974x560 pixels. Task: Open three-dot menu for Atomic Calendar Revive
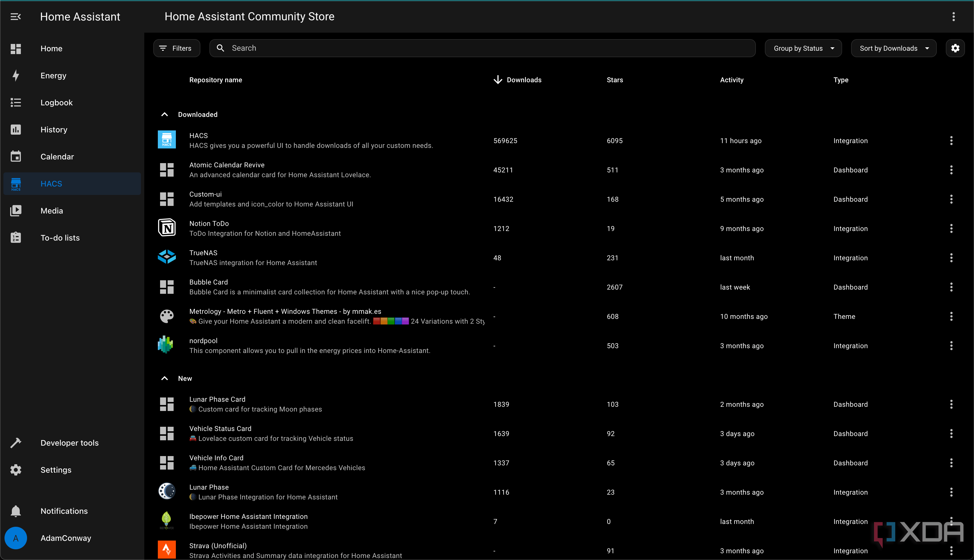tap(951, 170)
